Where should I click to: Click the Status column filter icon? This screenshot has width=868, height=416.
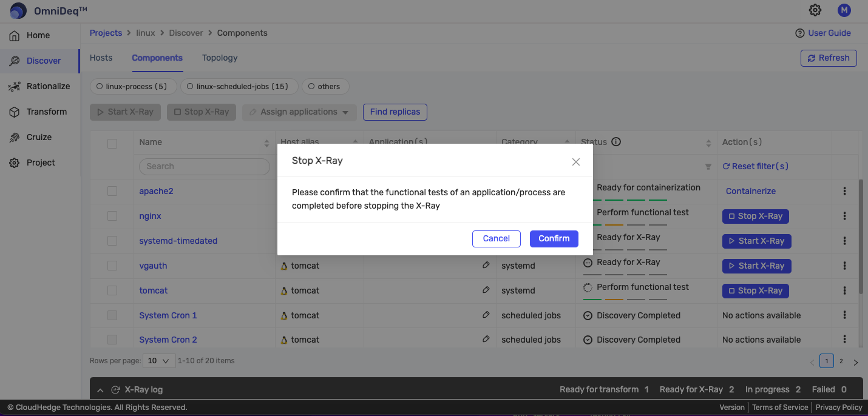point(708,167)
